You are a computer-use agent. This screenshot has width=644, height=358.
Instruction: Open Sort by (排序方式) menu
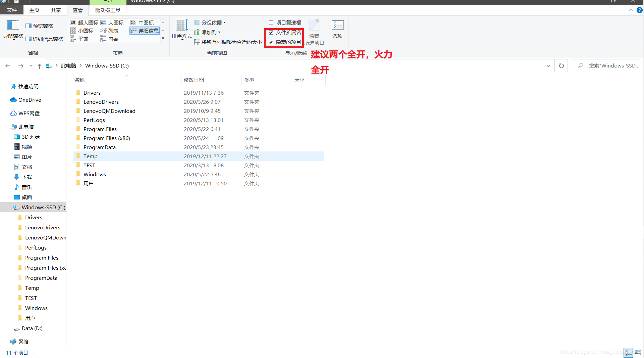[182, 30]
